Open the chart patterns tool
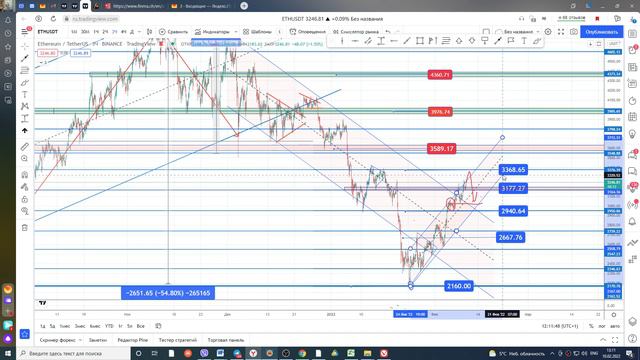Viewport: 640px width, 360px height. coord(25,106)
